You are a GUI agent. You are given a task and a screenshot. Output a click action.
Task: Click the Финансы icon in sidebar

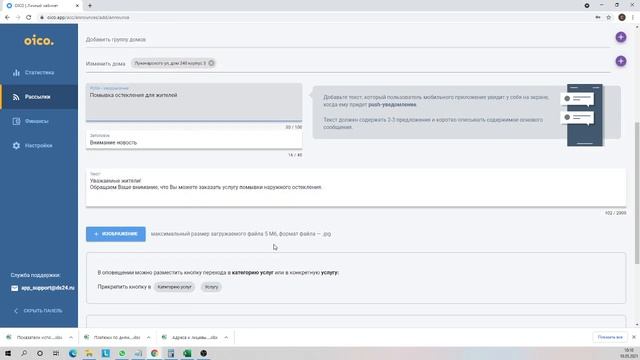[x=16, y=121]
